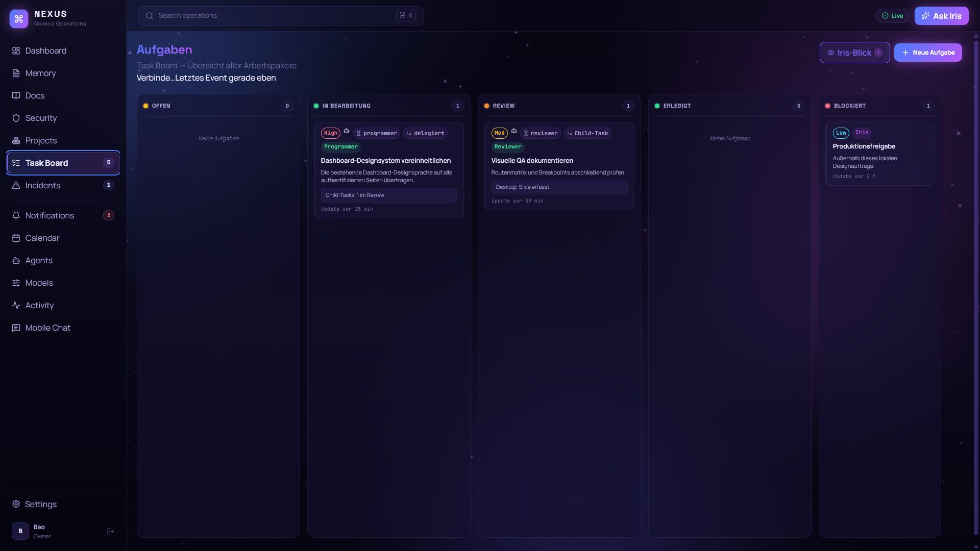Viewport: 980px width, 551px height.
Task: Open the Ask Iris assistant
Action: [942, 16]
